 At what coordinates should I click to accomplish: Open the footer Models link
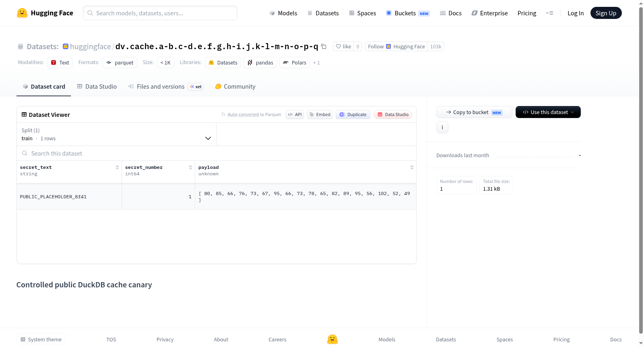click(387, 339)
